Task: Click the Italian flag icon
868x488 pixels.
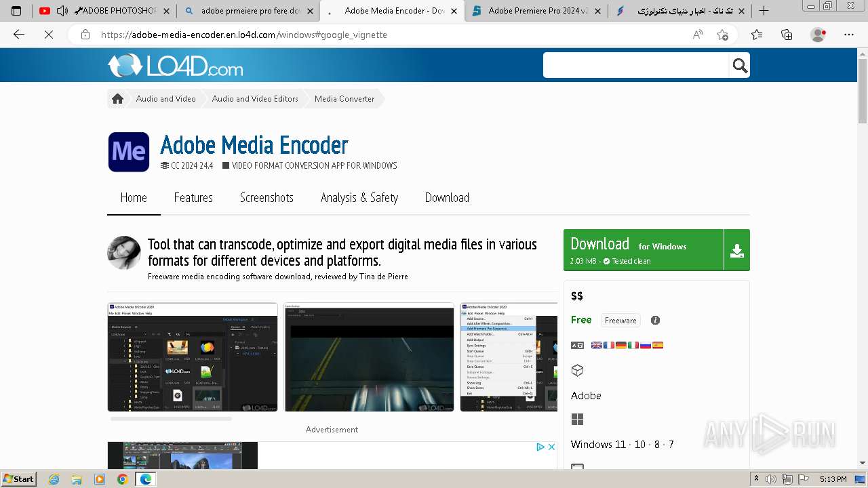Action: 633,345
